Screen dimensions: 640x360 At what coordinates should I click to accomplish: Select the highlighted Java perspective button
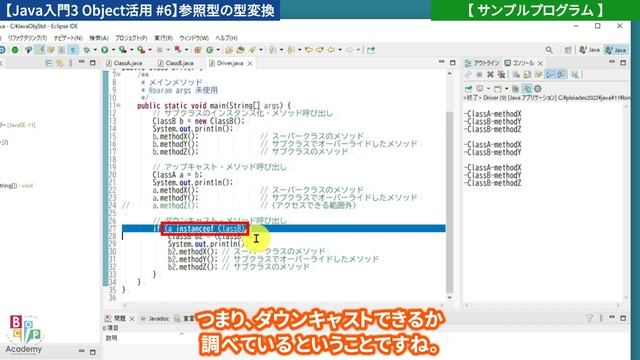[616, 50]
